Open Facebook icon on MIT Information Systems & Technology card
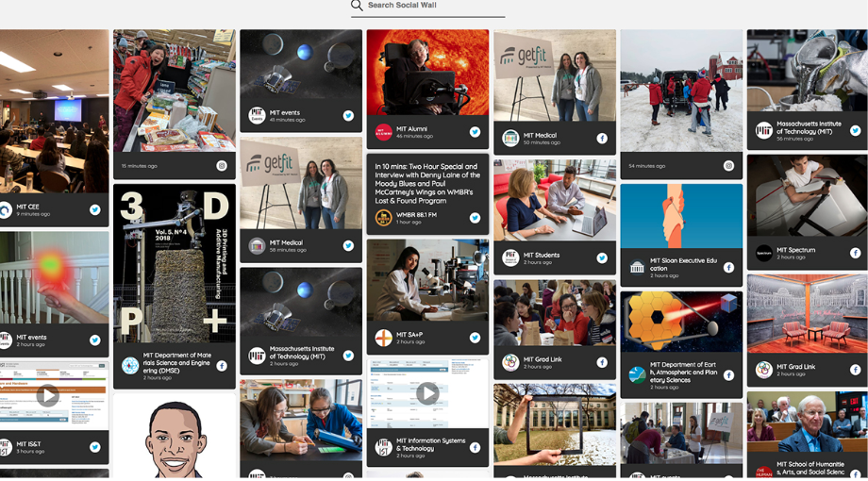Screen dimensions: 868x481 pyautogui.click(x=475, y=448)
